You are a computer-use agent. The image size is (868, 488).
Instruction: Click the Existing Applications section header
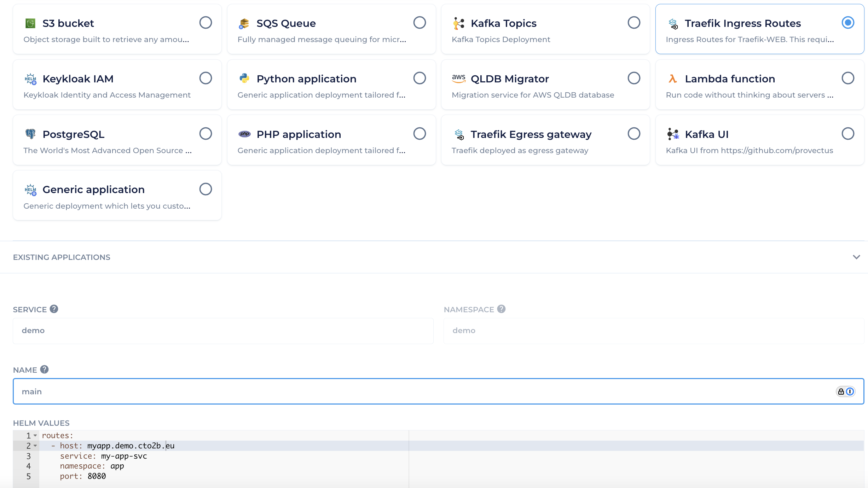[x=62, y=257]
